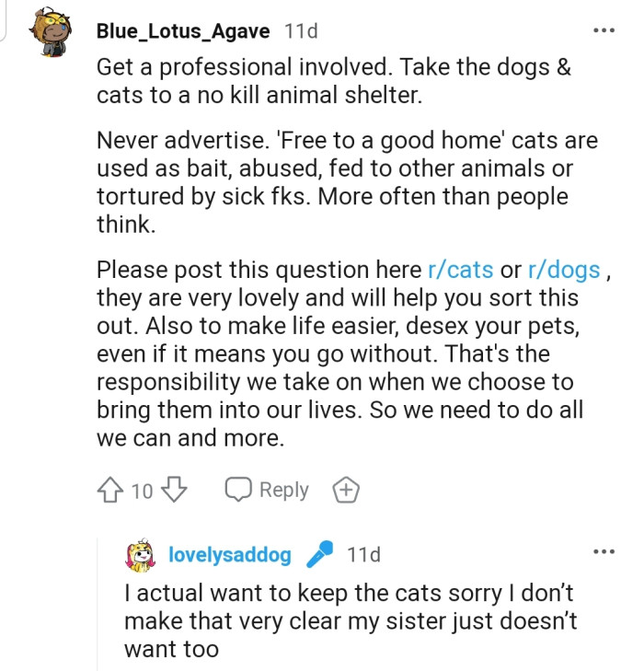Downvote Blue_Lotus_Agave's comment
644x671 pixels.
click(x=173, y=490)
